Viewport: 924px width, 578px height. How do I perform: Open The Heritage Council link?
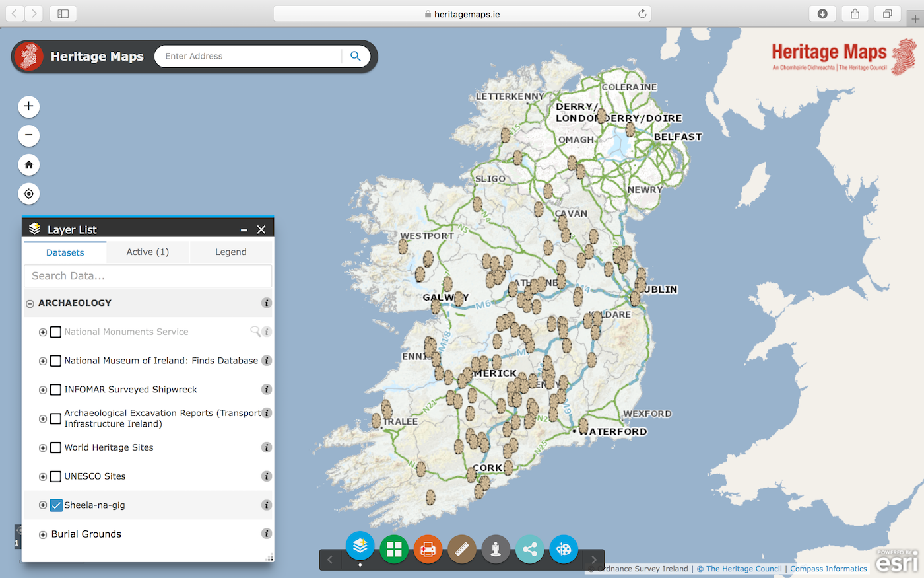pos(743,569)
